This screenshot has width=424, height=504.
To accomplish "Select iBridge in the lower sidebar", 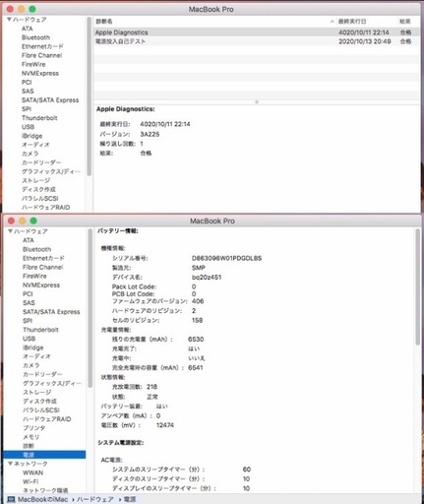I will 32,347.
